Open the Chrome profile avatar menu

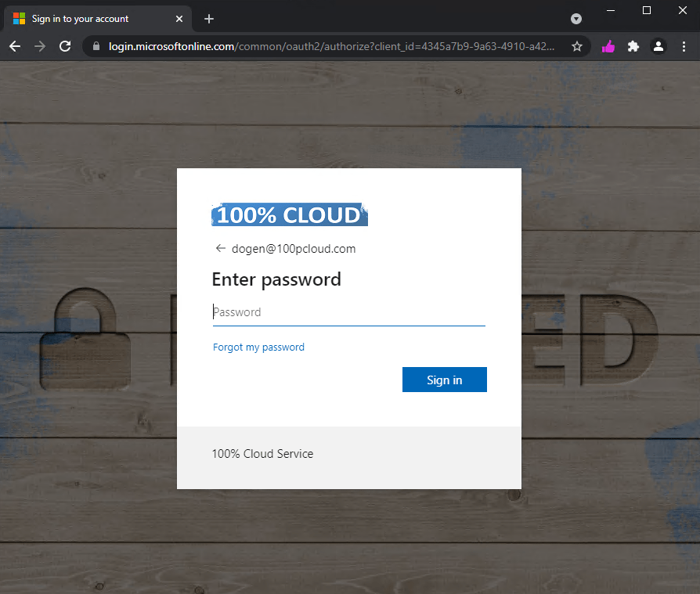[x=659, y=46]
